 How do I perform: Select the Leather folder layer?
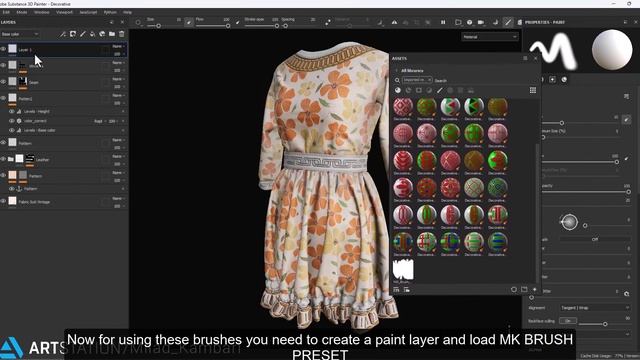click(65, 160)
